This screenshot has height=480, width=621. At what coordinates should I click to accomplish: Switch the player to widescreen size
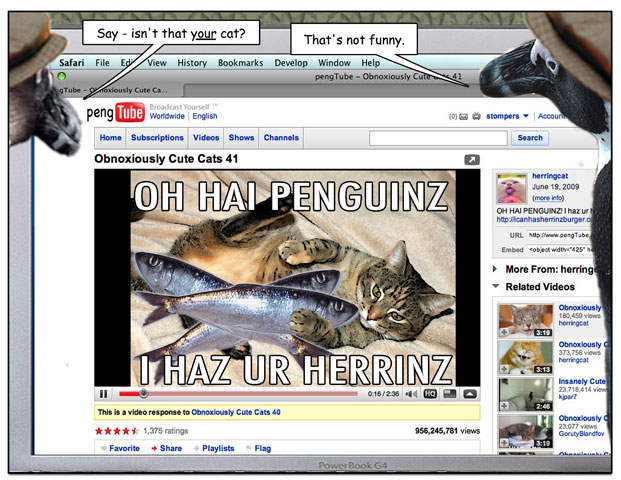(450, 394)
